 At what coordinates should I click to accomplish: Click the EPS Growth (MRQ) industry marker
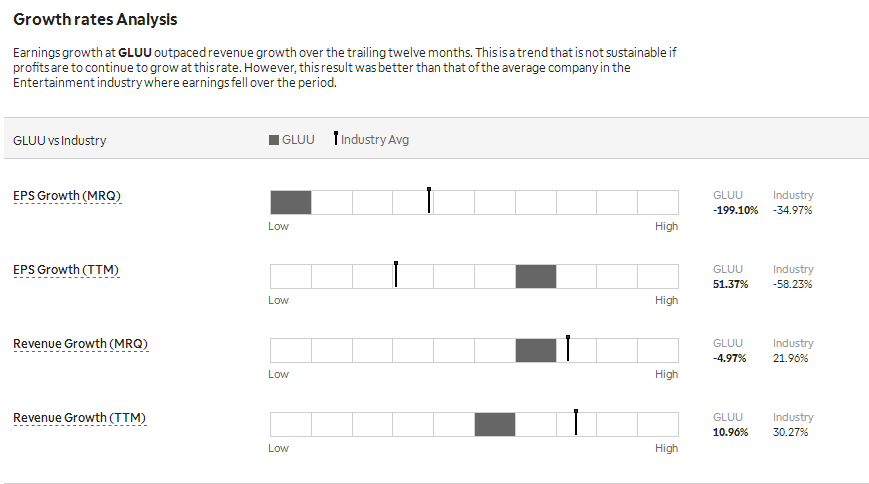pyautogui.click(x=429, y=200)
